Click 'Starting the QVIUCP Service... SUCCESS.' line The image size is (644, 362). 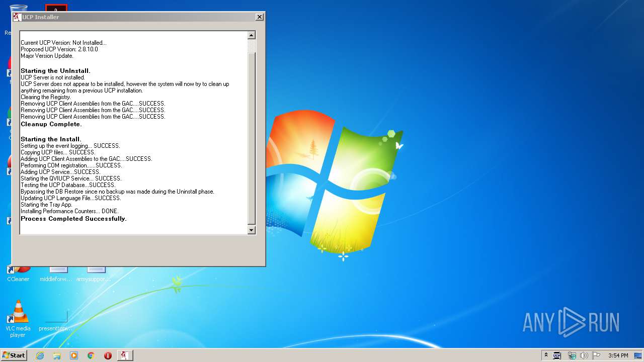(x=71, y=178)
